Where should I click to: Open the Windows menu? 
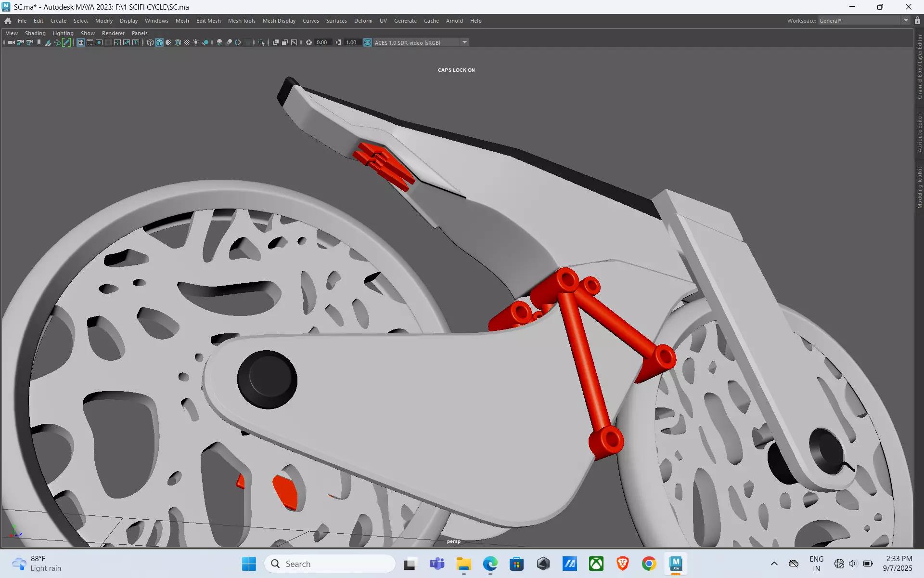(x=156, y=21)
